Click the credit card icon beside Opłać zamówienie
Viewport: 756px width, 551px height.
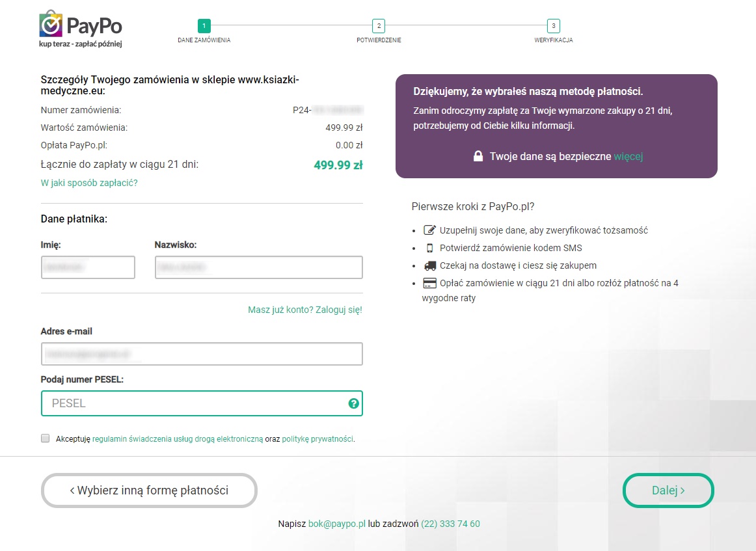(x=429, y=283)
